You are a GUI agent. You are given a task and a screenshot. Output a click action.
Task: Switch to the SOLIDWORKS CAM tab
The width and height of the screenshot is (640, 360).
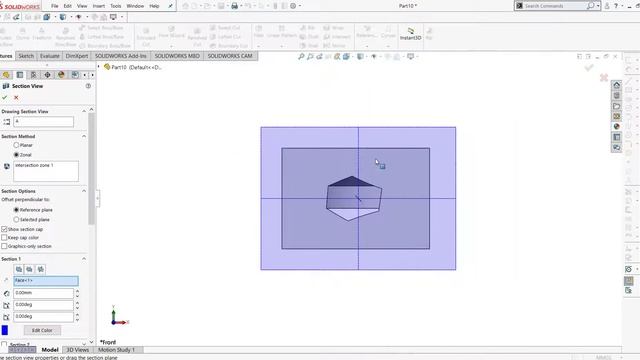pyautogui.click(x=230, y=56)
